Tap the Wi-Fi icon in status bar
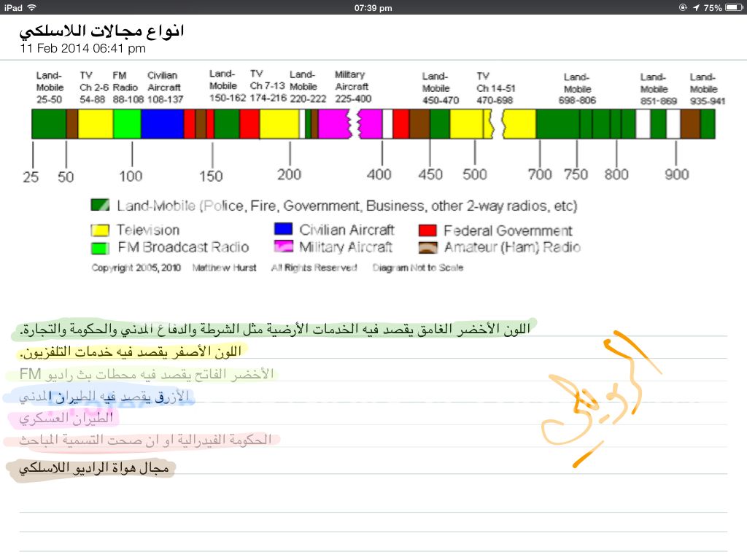Screen dimensions: 747x560 coord(32,7)
